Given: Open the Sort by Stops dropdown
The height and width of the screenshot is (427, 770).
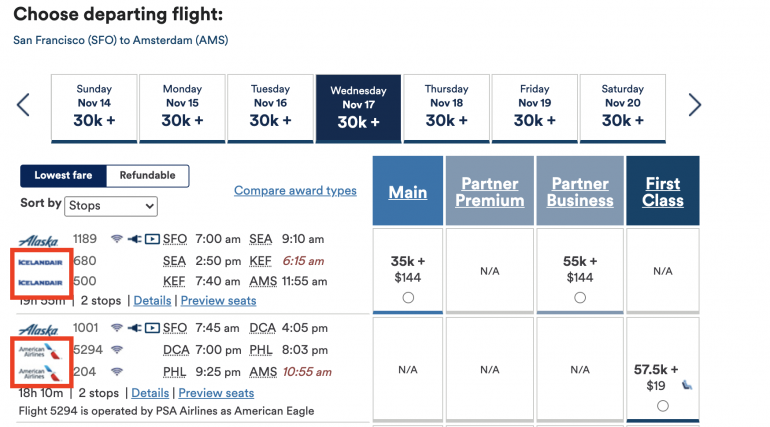Looking at the screenshot, I should [x=111, y=206].
